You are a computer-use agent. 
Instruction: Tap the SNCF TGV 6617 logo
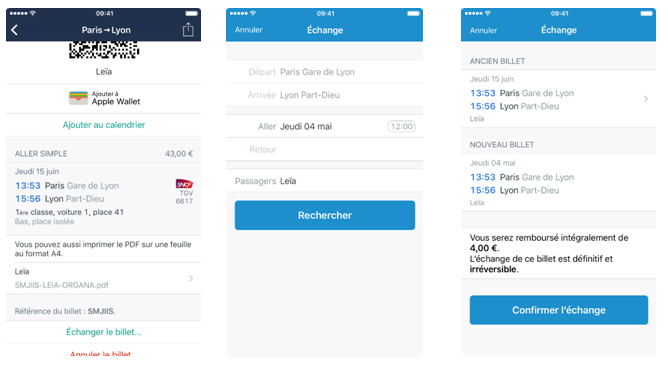pyautogui.click(x=184, y=184)
